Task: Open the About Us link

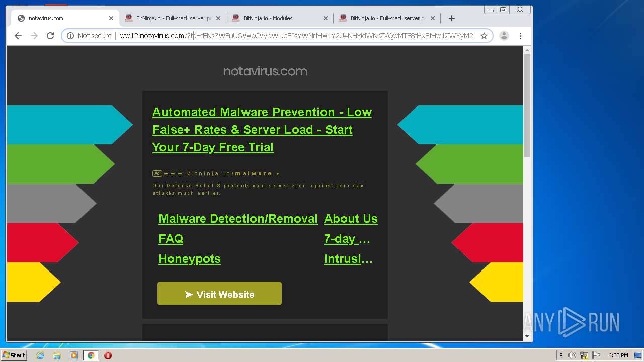Action: pos(351,219)
